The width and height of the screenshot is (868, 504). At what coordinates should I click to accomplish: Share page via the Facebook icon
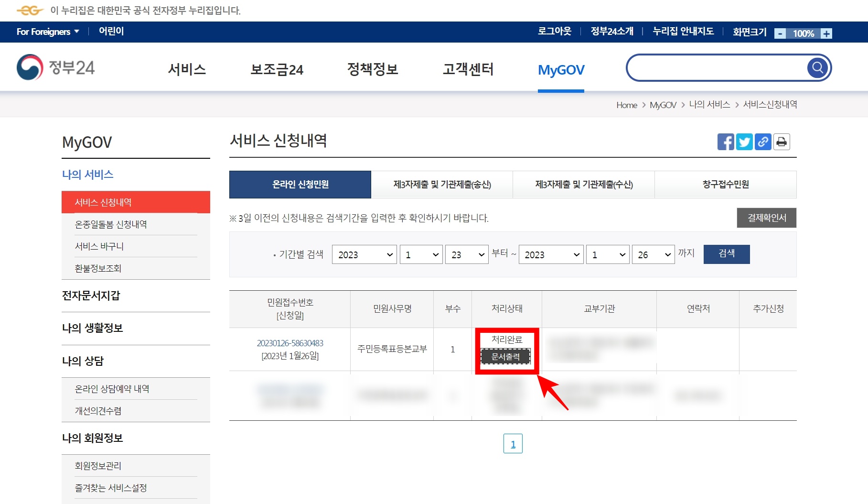click(727, 142)
